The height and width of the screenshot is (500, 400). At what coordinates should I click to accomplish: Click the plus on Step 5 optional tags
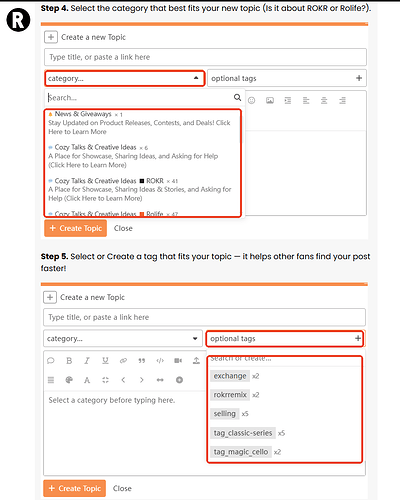358,339
